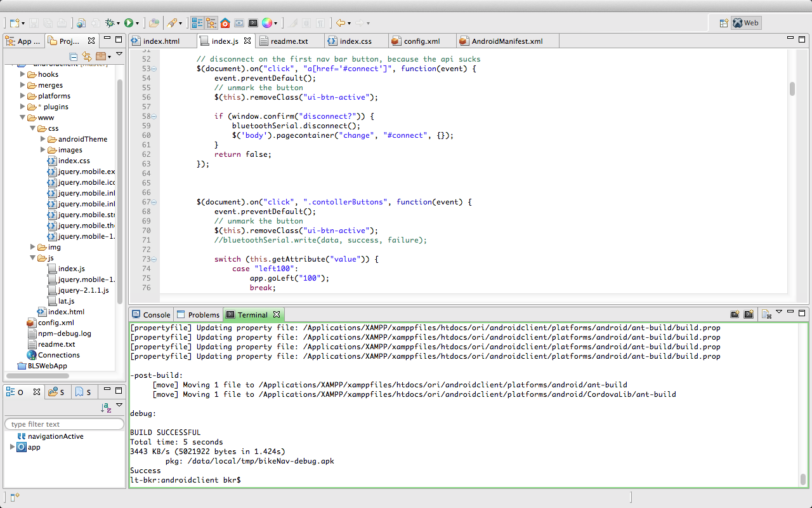Toggle alphabetical sort in Outline
812x508 pixels.
tap(106, 408)
